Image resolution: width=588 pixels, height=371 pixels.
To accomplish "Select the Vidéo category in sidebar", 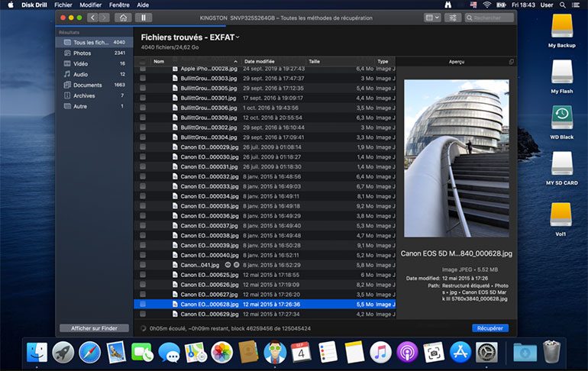I will click(82, 63).
